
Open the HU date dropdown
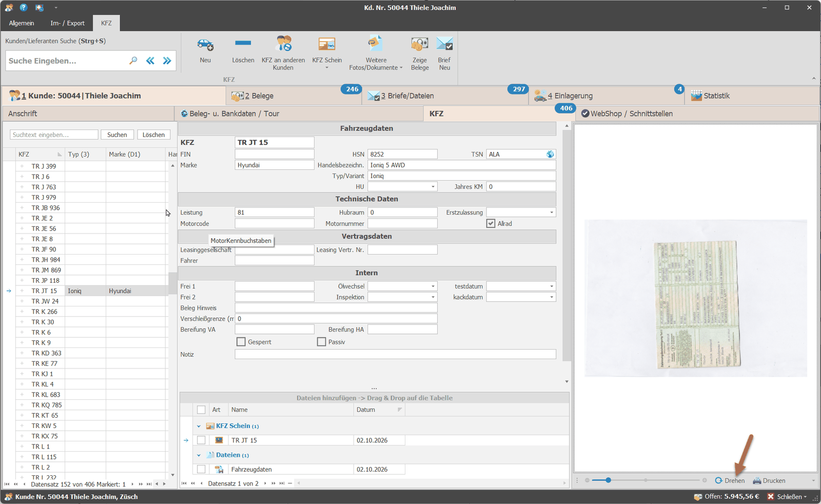point(433,187)
